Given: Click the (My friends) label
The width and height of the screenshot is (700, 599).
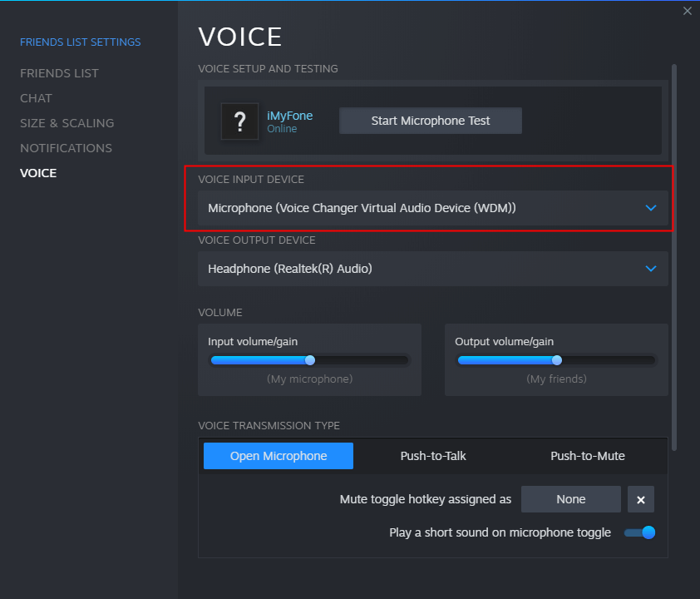Looking at the screenshot, I should click(x=557, y=379).
